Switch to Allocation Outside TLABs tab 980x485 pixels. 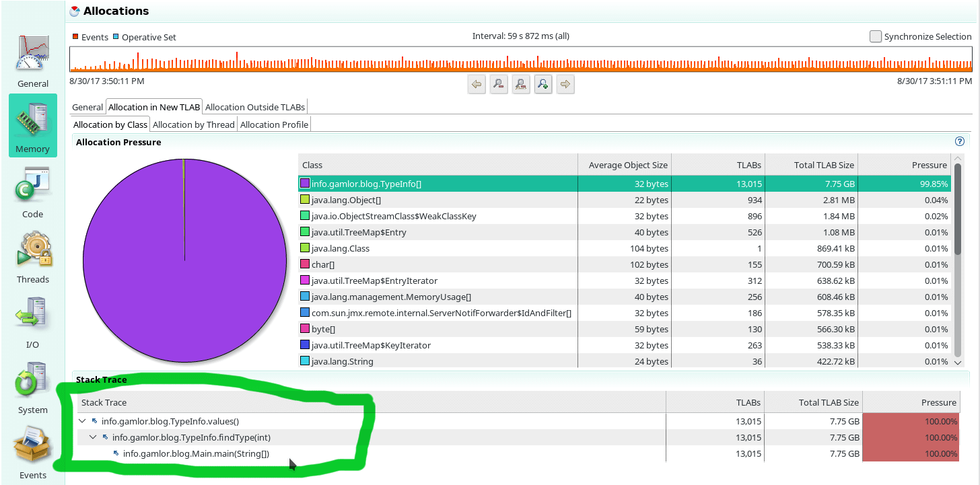(x=255, y=107)
